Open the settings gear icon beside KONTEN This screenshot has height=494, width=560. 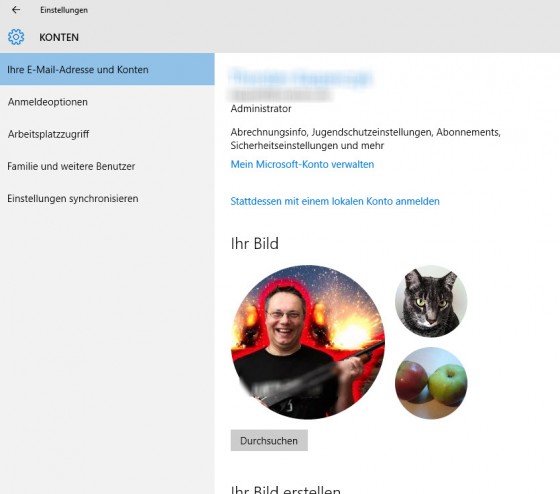pos(16,37)
